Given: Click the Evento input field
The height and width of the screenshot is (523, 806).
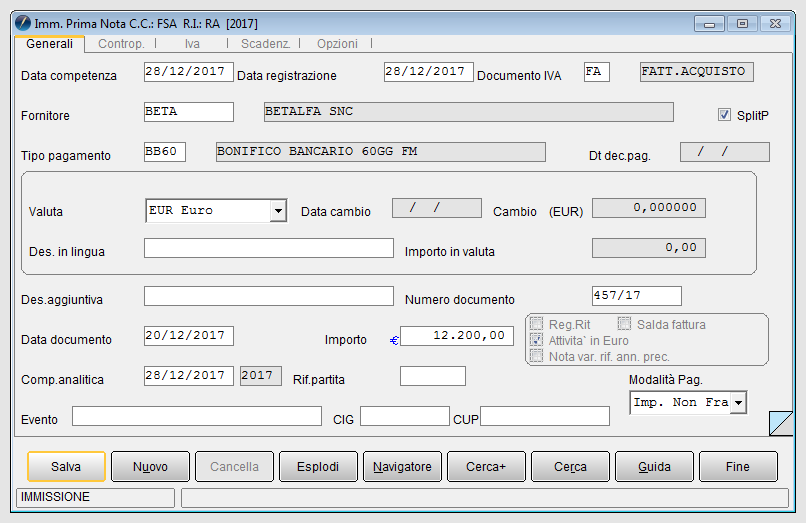Looking at the screenshot, I should (x=197, y=416).
